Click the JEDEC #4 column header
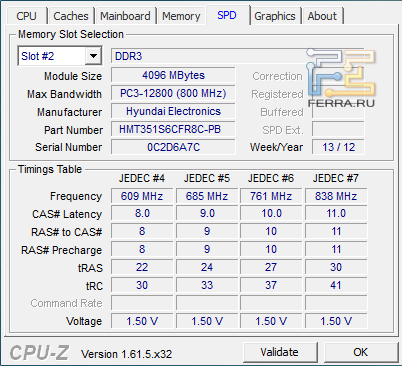Image resolution: width=402 pixels, height=366 pixels. pos(142,178)
